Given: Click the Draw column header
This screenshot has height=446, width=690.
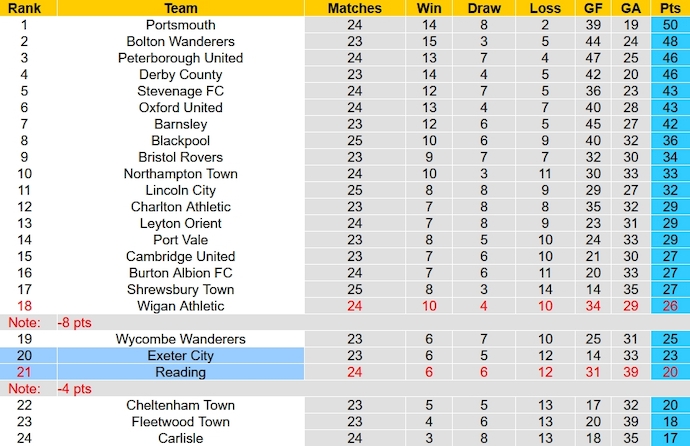Looking at the screenshot, I should [x=484, y=8].
